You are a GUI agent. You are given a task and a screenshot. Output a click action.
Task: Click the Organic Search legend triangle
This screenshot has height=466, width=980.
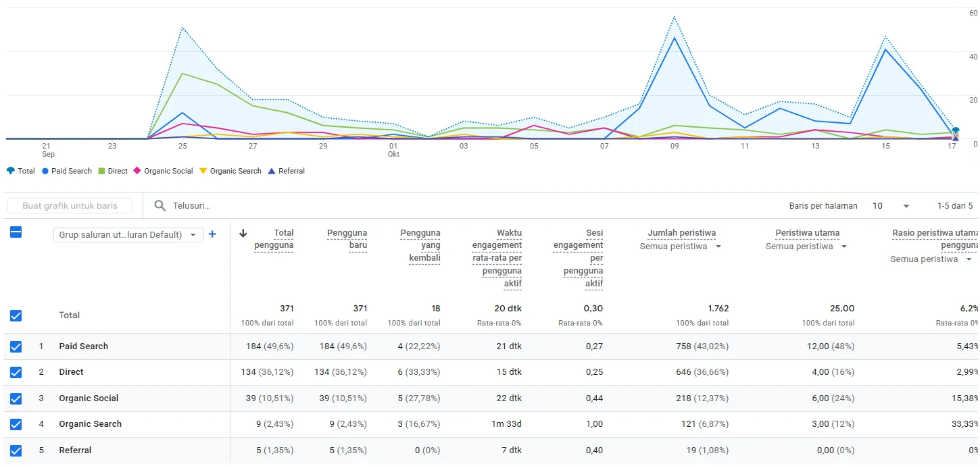(x=203, y=171)
